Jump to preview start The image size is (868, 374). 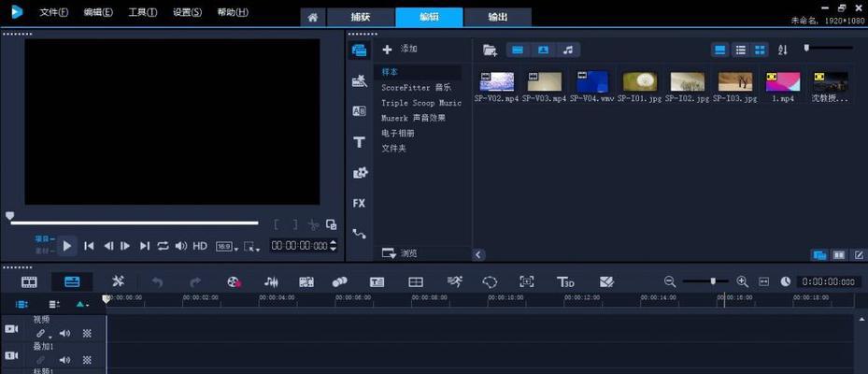pos(89,246)
